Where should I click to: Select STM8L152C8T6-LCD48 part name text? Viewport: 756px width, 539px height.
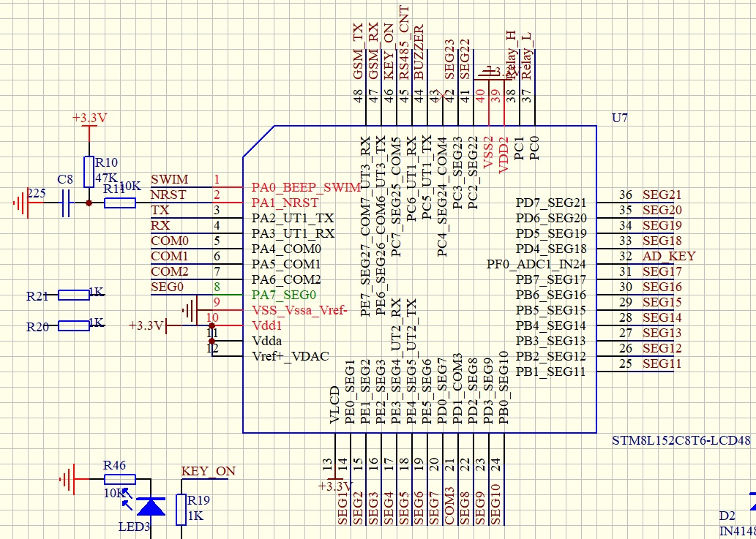pos(681,440)
